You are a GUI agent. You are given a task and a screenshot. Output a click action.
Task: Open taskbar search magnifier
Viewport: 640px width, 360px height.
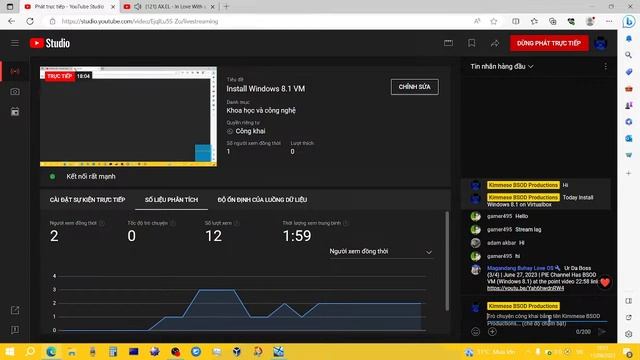pos(30,351)
